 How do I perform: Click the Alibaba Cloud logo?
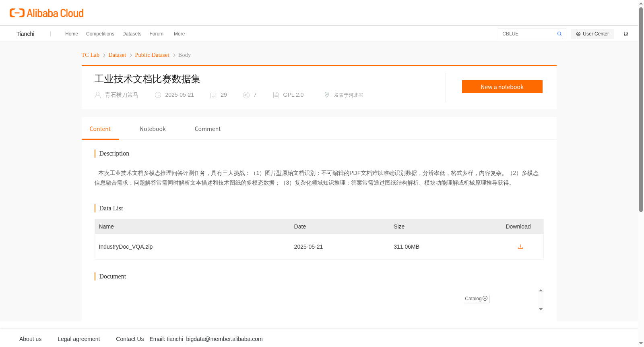[x=47, y=13]
